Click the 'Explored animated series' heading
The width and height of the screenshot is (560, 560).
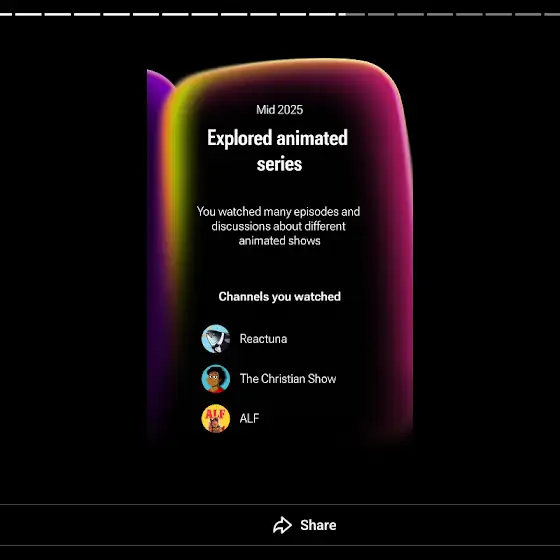coord(278,151)
